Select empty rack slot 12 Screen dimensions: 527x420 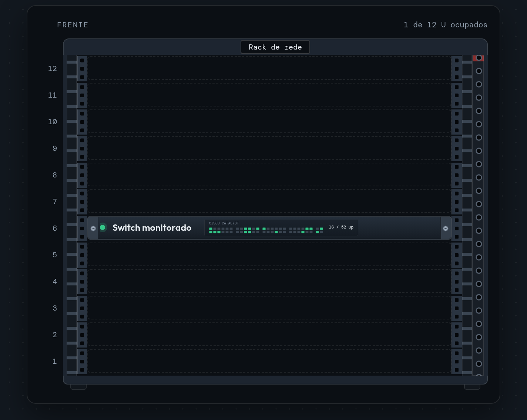269,68
